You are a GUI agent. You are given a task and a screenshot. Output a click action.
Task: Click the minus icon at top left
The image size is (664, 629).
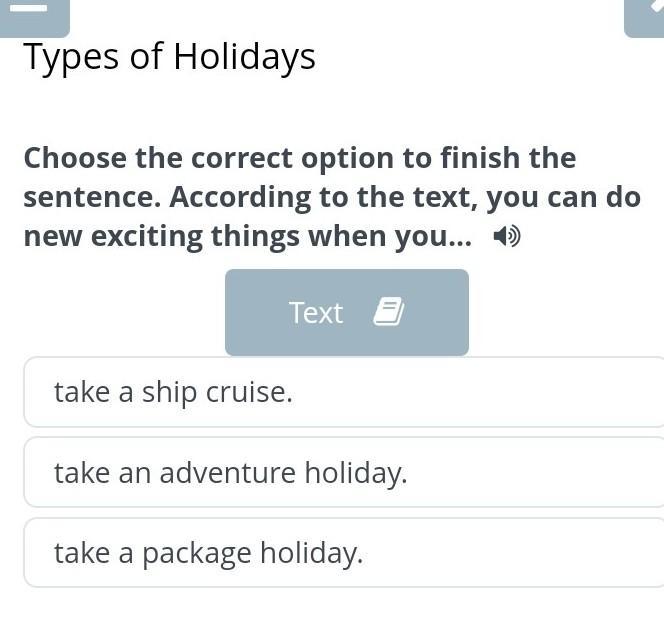pyautogui.click(x=33, y=12)
